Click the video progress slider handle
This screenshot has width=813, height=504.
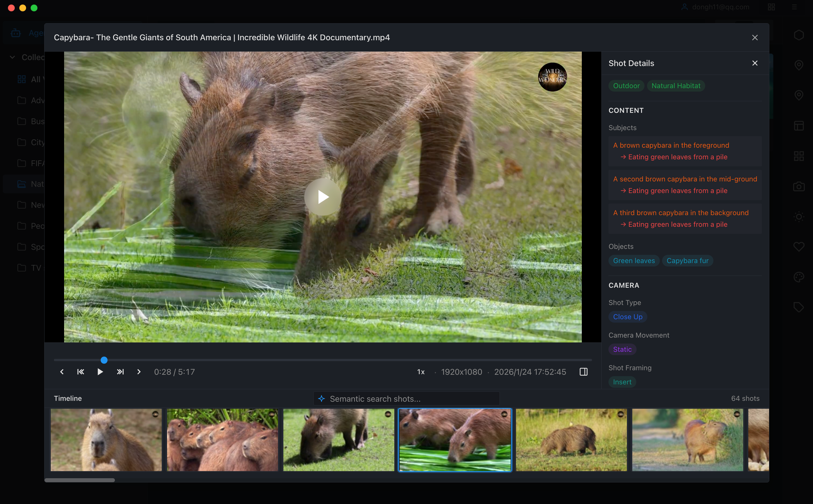coord(104,360)
